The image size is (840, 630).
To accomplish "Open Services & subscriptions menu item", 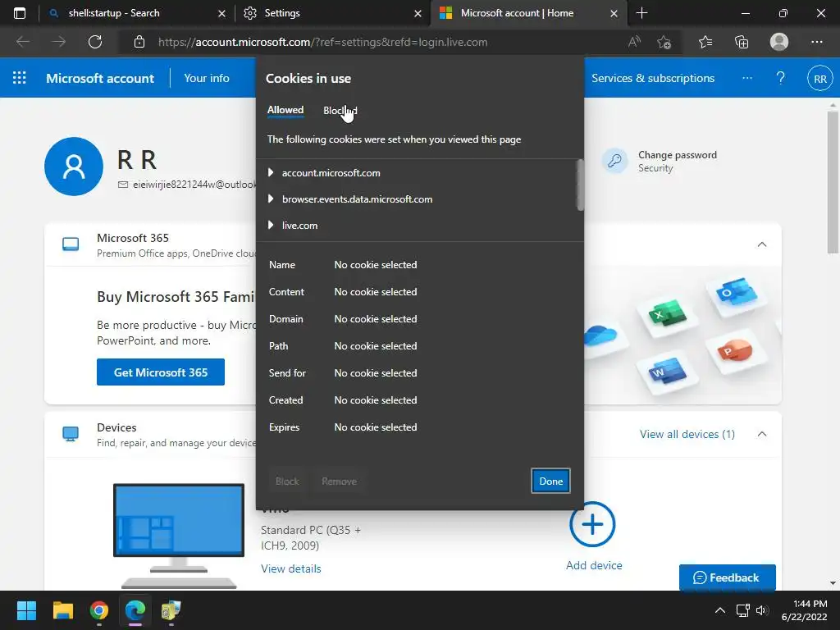I will 652,78.
